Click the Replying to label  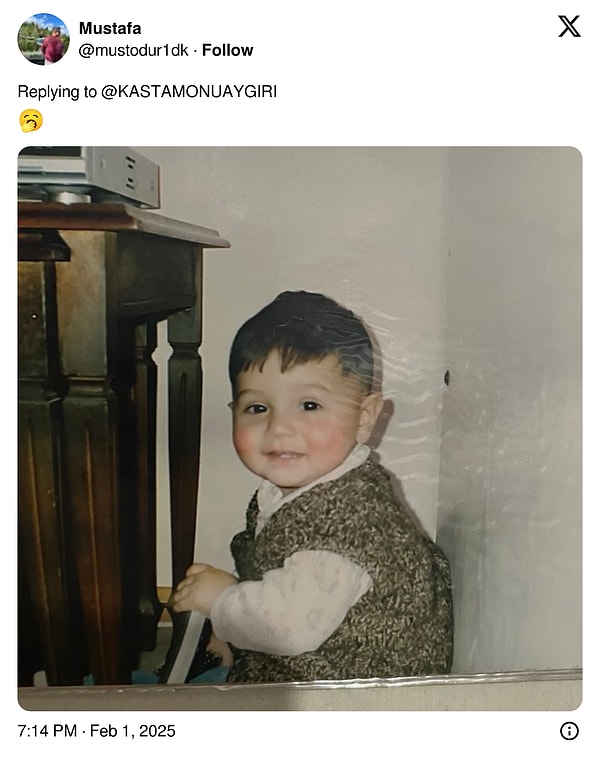click(57, 92)
